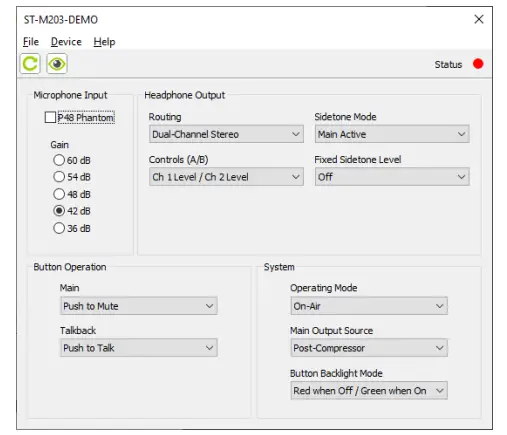Click the green refresh icon in toolbar
Screen dimensions: 507x435
30,64
